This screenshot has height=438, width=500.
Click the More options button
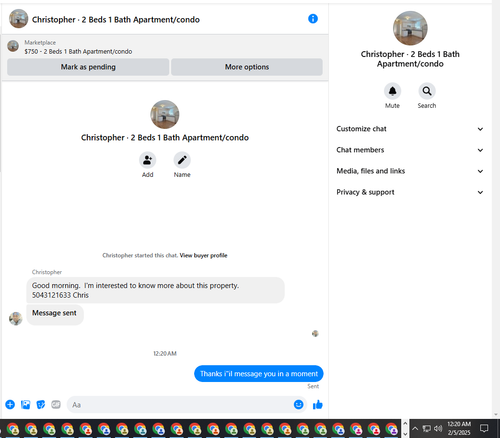click(x=247, y=67)
